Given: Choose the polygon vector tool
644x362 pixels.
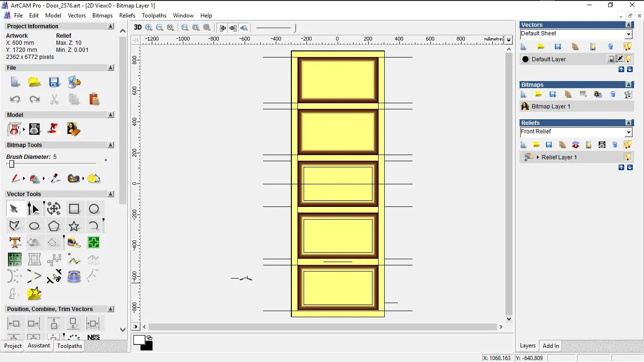Looking at the screenshot, I should [x=54, y=226].
